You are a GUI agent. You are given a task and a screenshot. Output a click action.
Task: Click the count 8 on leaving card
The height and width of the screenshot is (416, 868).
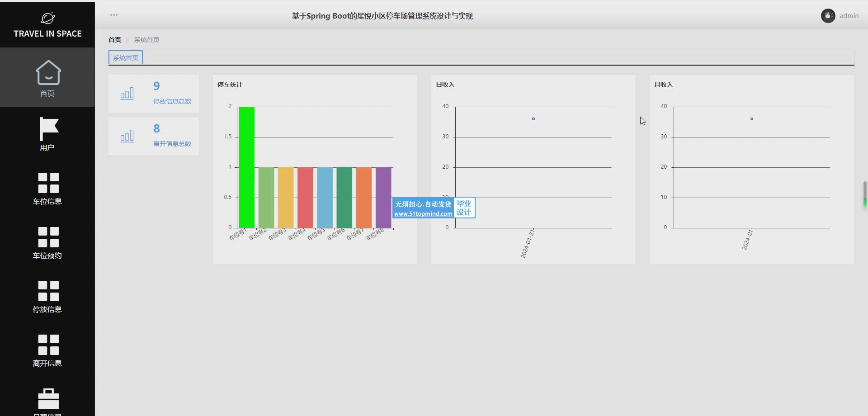coord(156,128)
